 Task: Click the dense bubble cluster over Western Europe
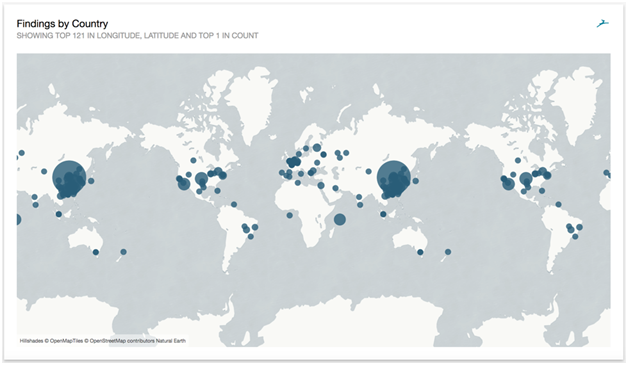[x=294, y=162]
